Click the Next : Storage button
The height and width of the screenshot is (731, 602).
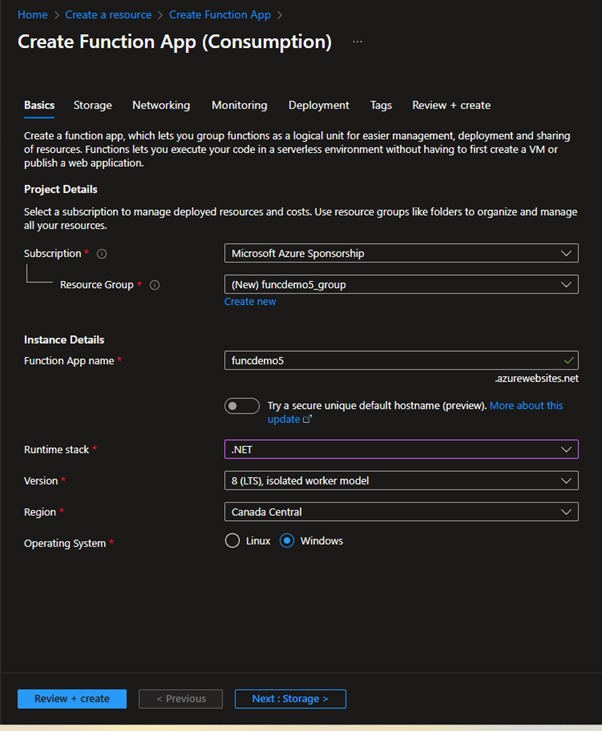pyautogui.click(x=290, y=699)
